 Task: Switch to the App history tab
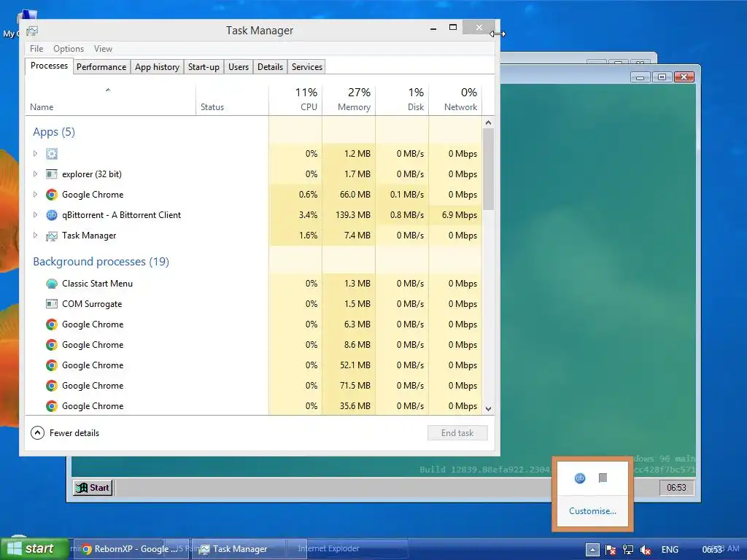pyautogui.click(x=158, y=67)
